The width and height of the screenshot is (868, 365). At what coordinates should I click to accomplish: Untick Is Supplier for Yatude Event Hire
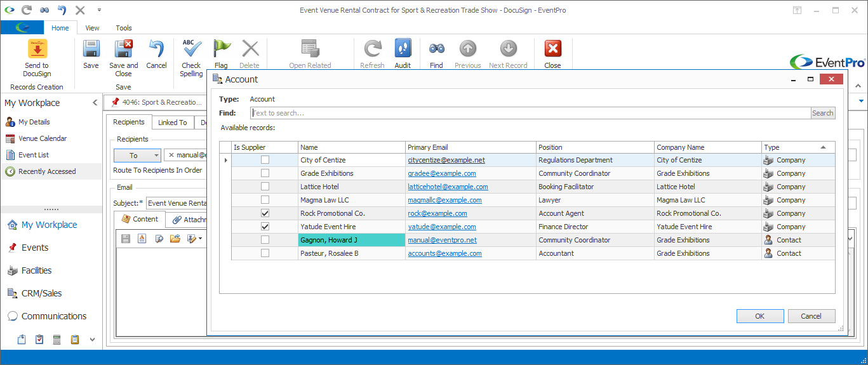point(265,227)
